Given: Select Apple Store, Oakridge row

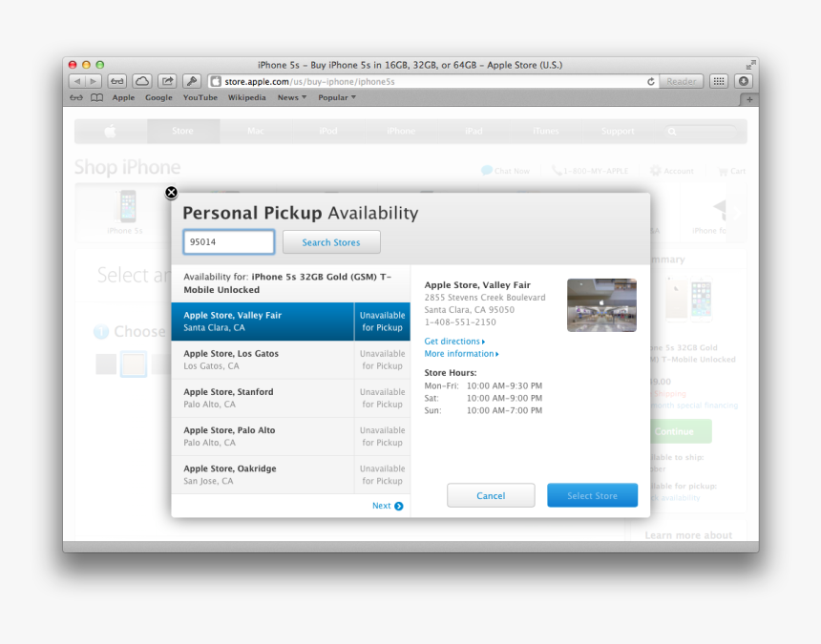Looking at the screenshot, I should click(290, 474).
